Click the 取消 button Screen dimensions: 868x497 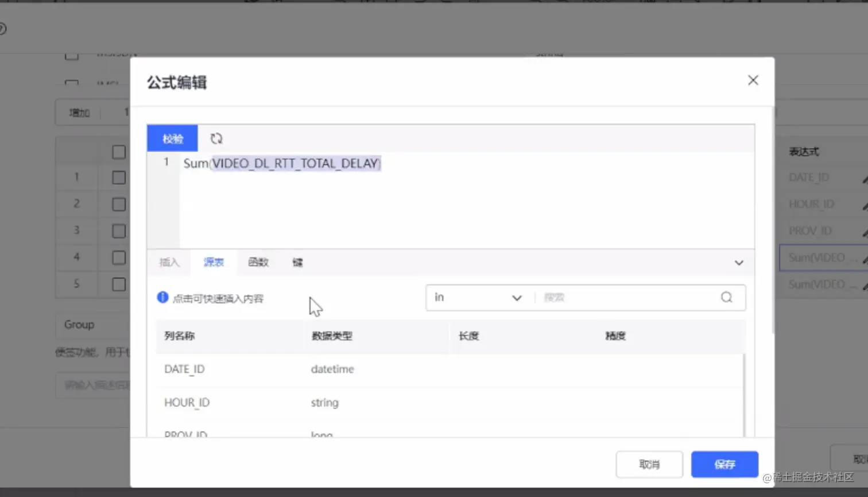[649, 464]
